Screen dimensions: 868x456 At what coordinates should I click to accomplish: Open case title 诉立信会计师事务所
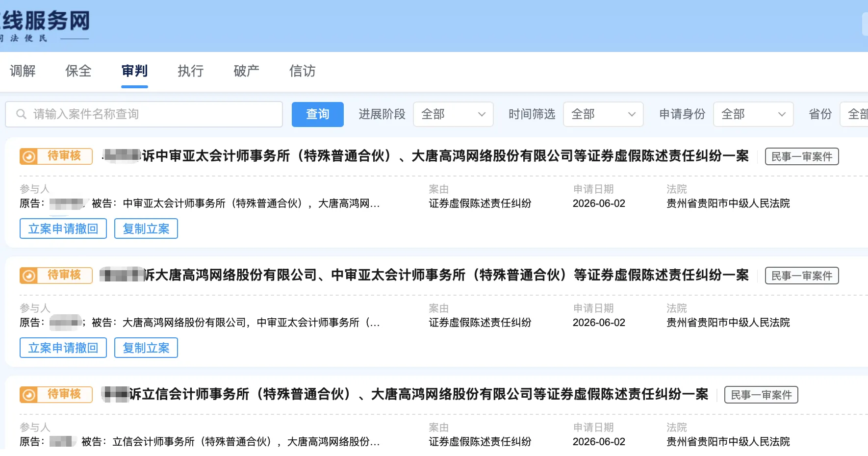[405, 394]
